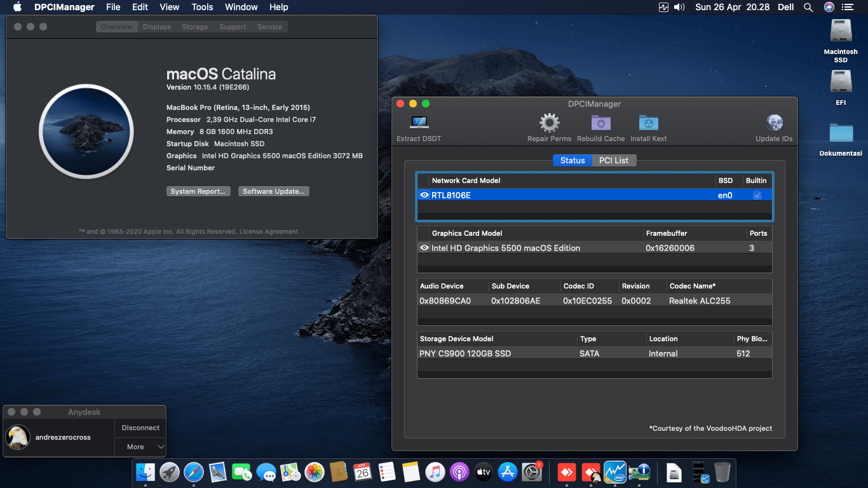Click Disconnect in the Anydesk window
The image size is (868, 488).
[x=140, y=428]
